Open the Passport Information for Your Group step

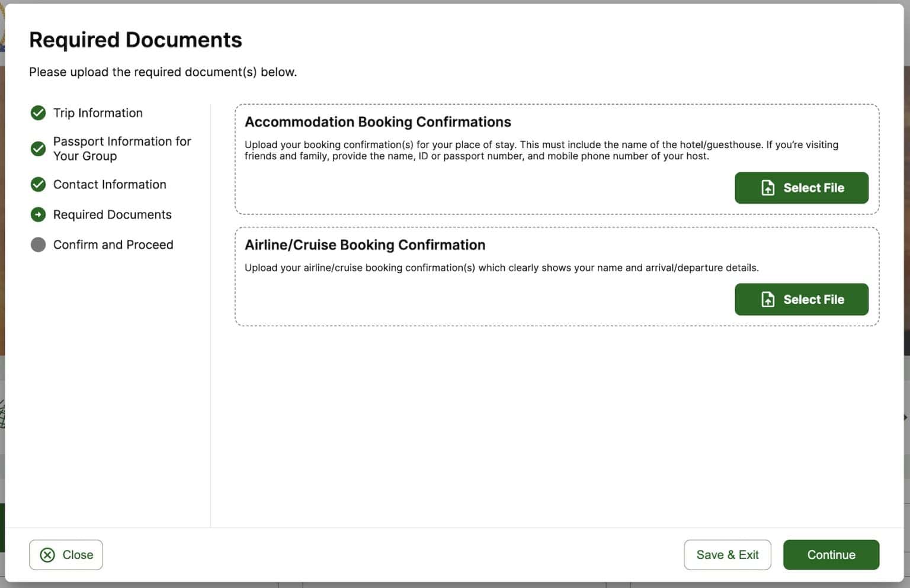[121, 149]
